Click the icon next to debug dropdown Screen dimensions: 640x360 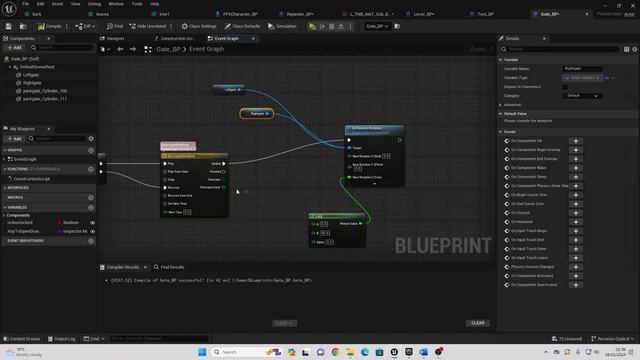[x=397, y=26]
